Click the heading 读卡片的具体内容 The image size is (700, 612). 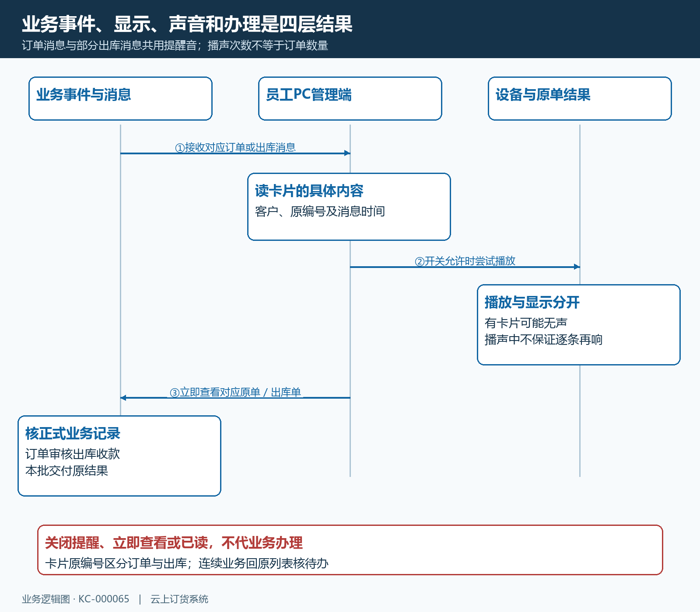[309, 191]
